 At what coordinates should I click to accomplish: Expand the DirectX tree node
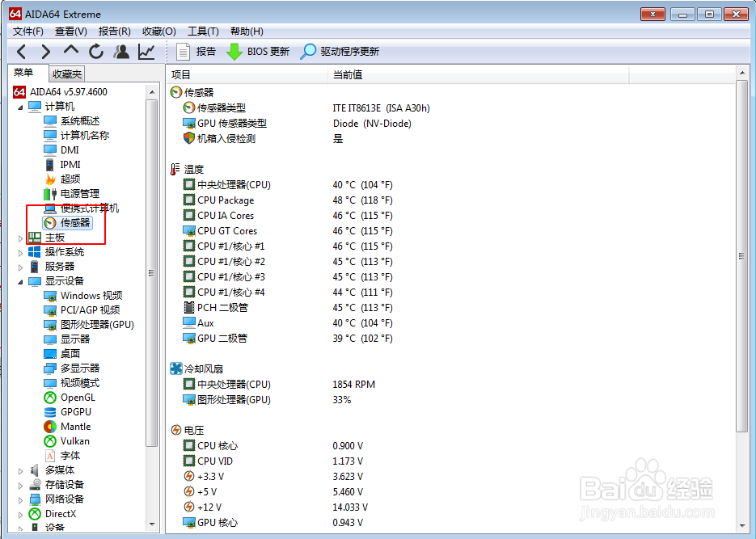coord(20,515)
